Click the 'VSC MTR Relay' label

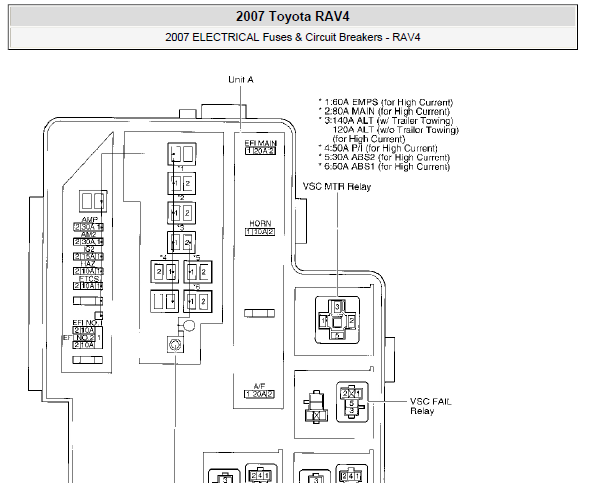pyautogui.click(x=337, y=187)
